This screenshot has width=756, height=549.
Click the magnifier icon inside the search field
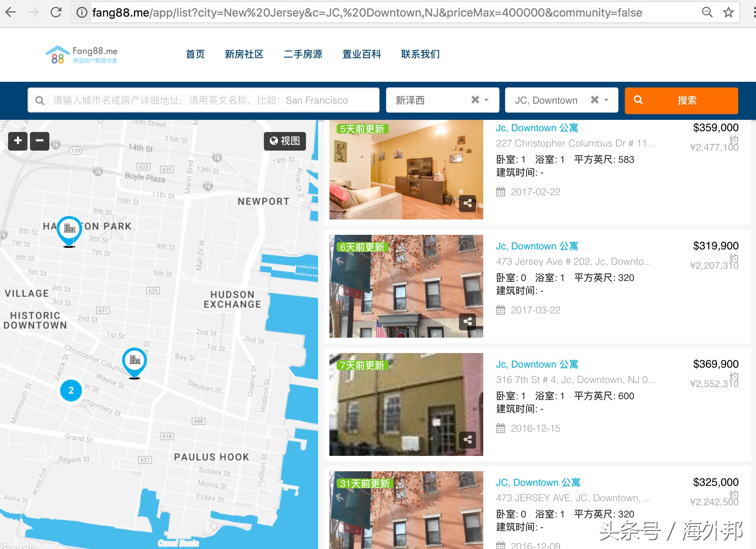click(x=40, y=100)
